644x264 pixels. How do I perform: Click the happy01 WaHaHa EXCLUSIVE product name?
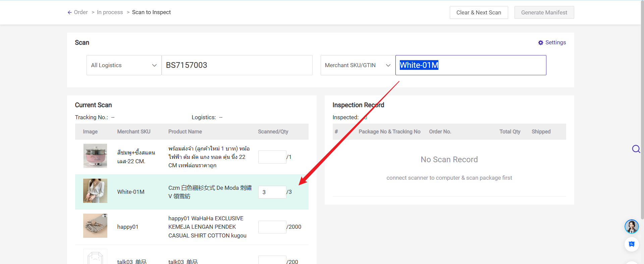[x=207, y=227]
